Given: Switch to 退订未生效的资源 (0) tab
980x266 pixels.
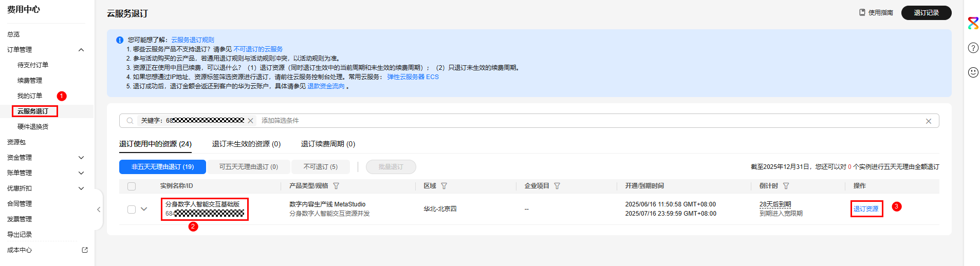Looking at the screenshot, I should [246, 144].
